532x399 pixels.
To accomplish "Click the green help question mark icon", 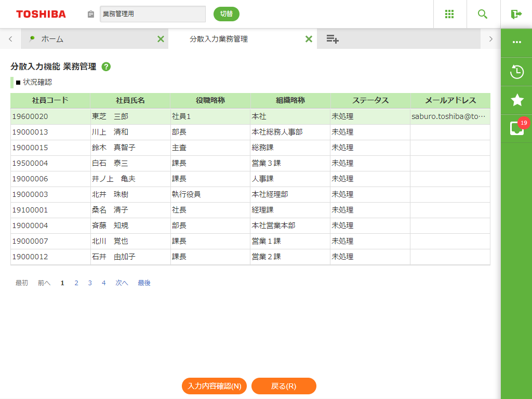I will (x=106, y=66).
